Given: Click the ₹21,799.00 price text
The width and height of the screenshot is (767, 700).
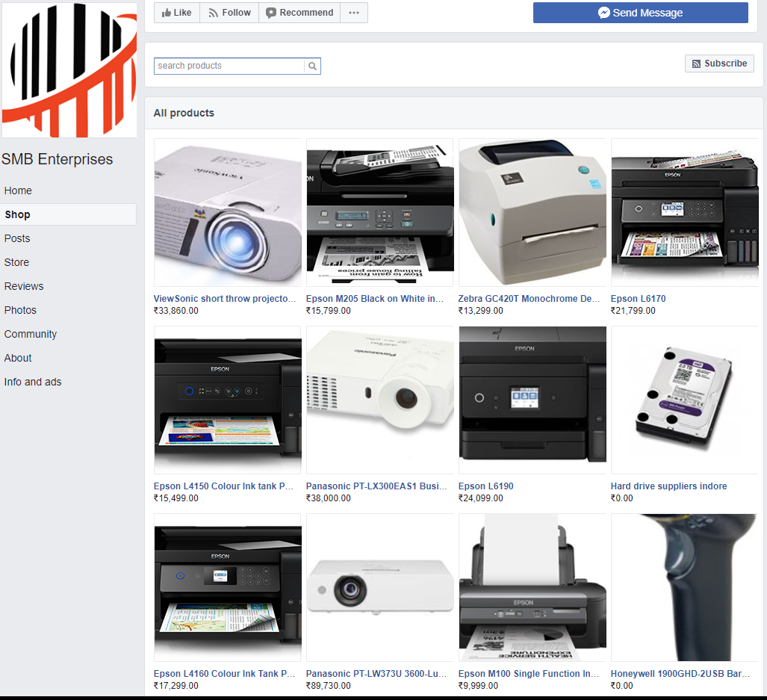Looking at the screenshot, I should click(633, 311).
